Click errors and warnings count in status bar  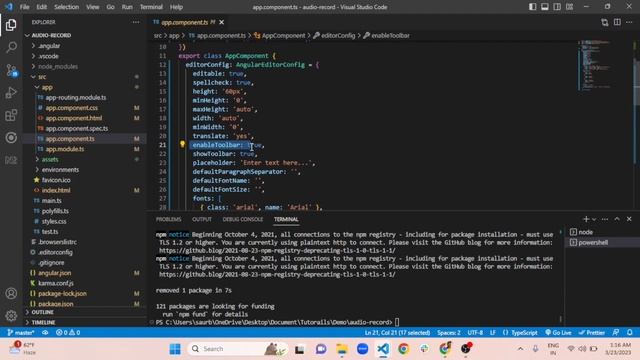pos(68,332)
